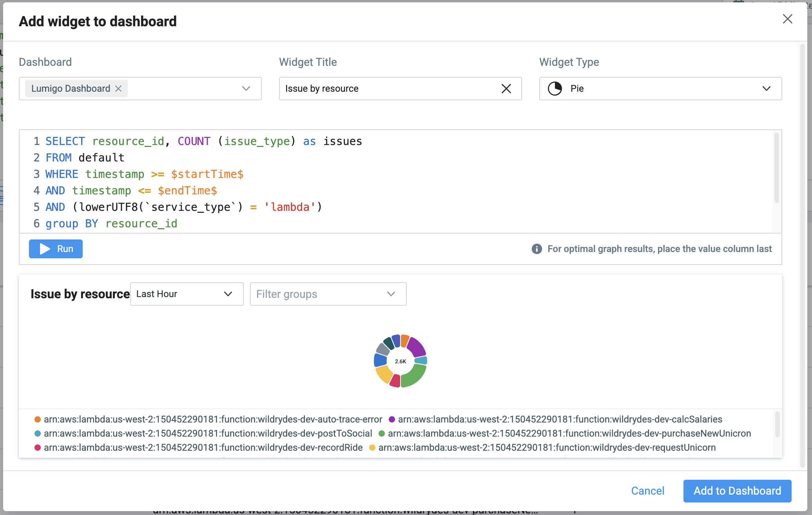Click the info icon beside the graph tip

pyautogui.click(x=536, y=249)
